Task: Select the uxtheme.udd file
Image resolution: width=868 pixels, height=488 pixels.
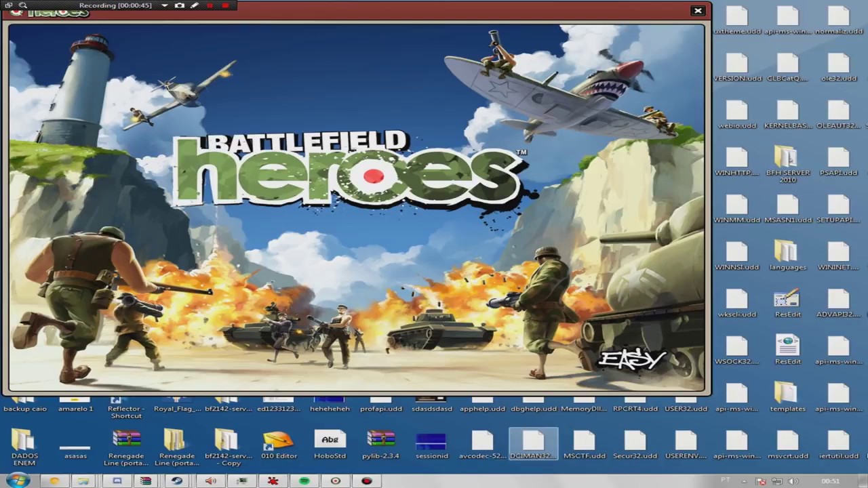Action: point(737,21)
